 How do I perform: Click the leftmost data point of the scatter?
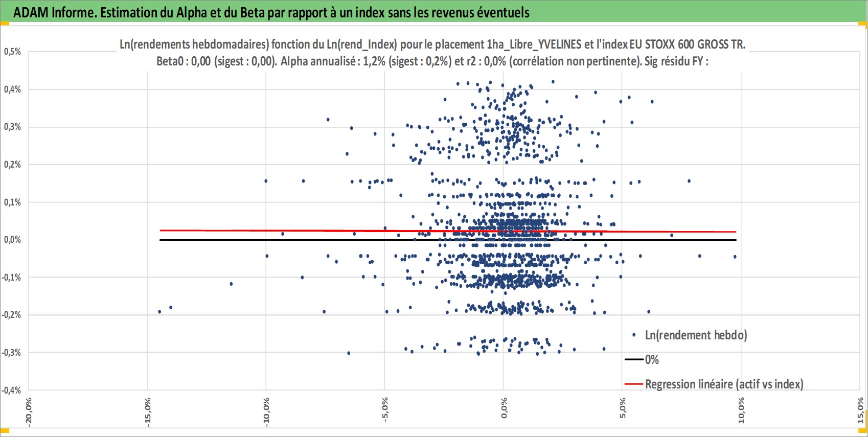pos(159,311)
